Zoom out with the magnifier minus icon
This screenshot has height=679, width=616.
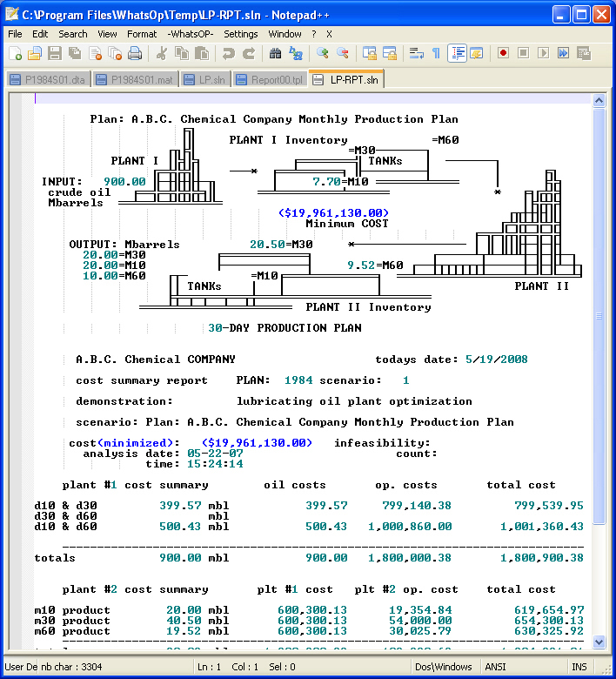pos(342,54)
